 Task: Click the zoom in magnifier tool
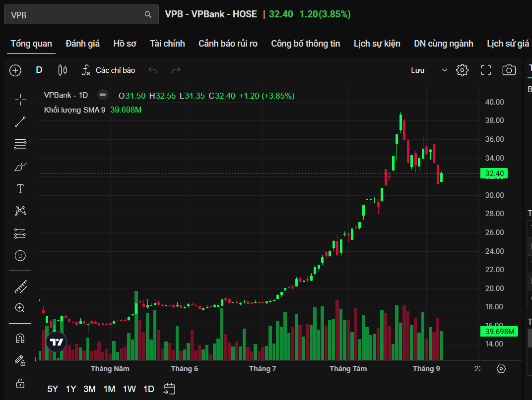[x=20, y=308]
